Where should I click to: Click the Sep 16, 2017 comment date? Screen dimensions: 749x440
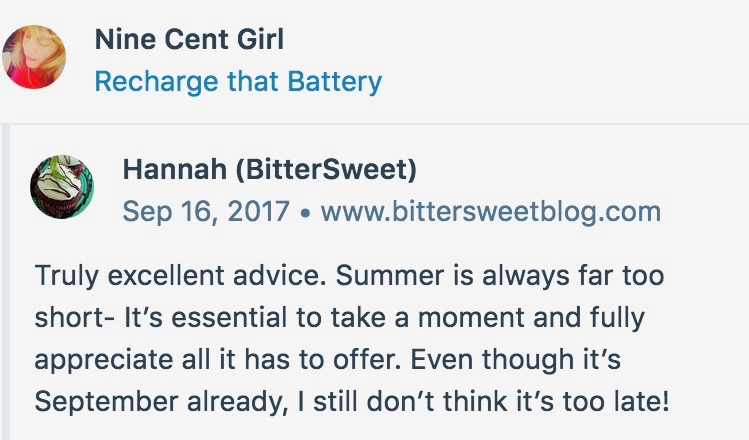(x=205, y=212)
